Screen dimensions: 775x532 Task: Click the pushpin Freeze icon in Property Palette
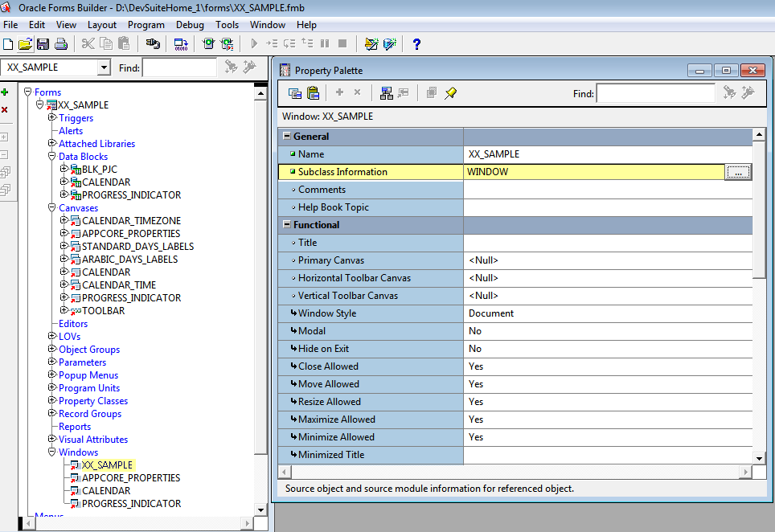pos(450,93)
